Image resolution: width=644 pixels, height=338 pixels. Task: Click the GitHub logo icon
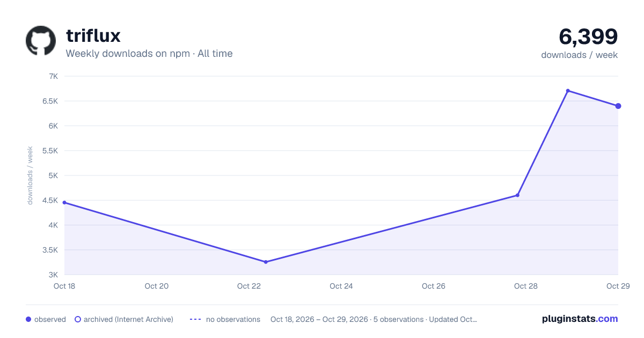click(x=41, y=40)
